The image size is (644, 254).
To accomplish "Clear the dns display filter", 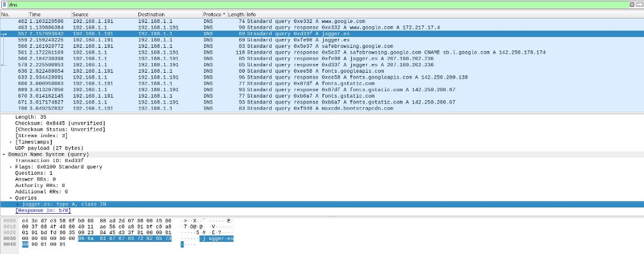I will (x=632, y=4).
